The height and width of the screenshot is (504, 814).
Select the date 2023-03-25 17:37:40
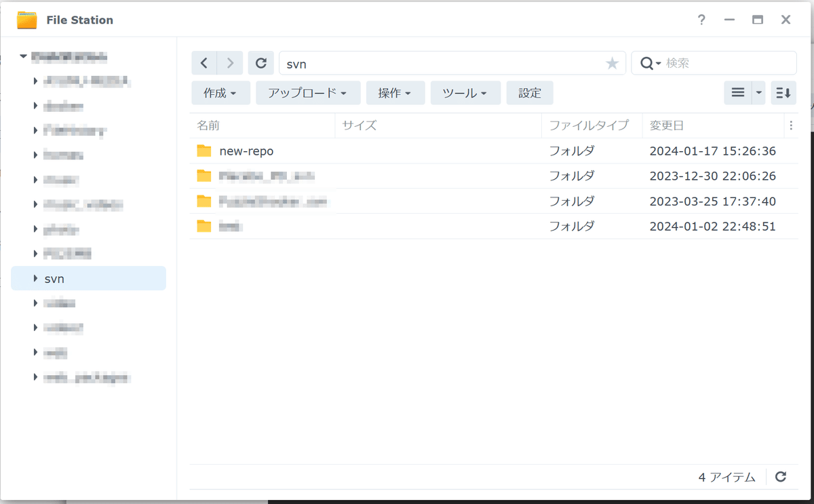(712, 201)
